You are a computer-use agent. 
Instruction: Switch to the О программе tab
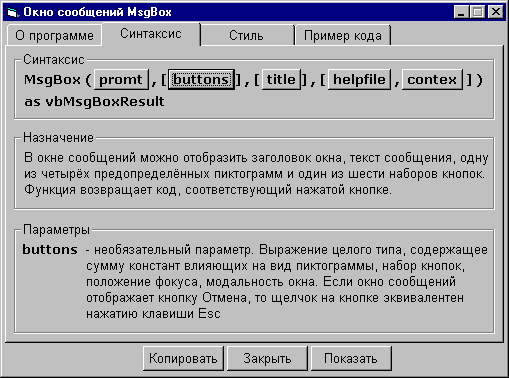tap(54, 35)
